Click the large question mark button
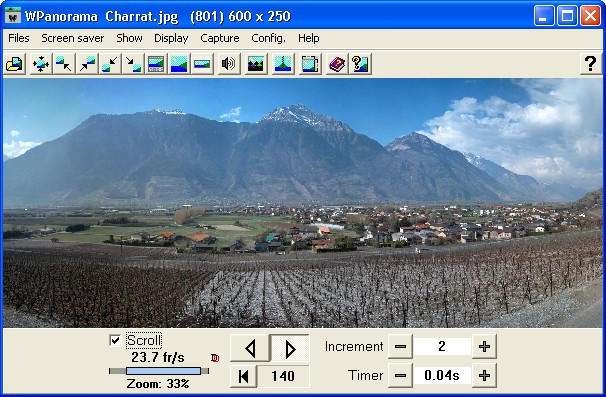 coord(590,64)
